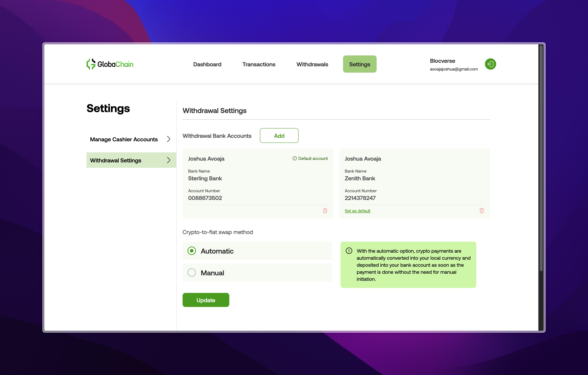The height and width of the screenshot is (375, 588).
Task: Click the Default account label
Action: 313,158
